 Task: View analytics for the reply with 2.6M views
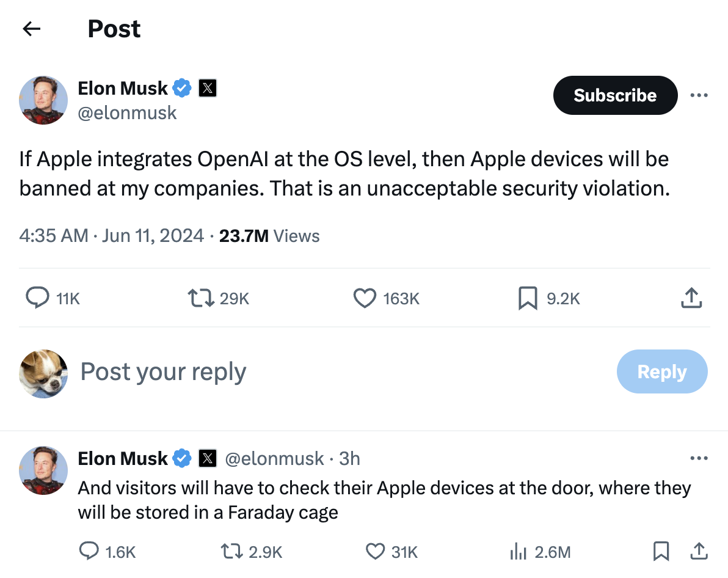(518, 552)
